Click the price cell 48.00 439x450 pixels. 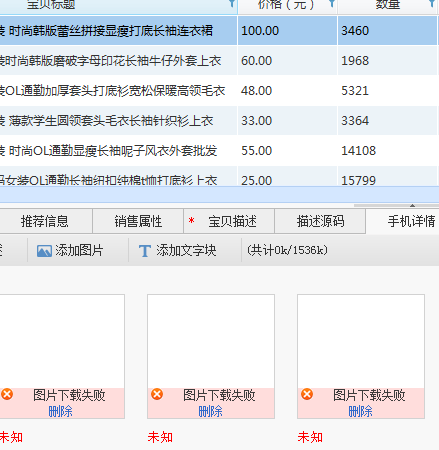click(x=287, y=91)
